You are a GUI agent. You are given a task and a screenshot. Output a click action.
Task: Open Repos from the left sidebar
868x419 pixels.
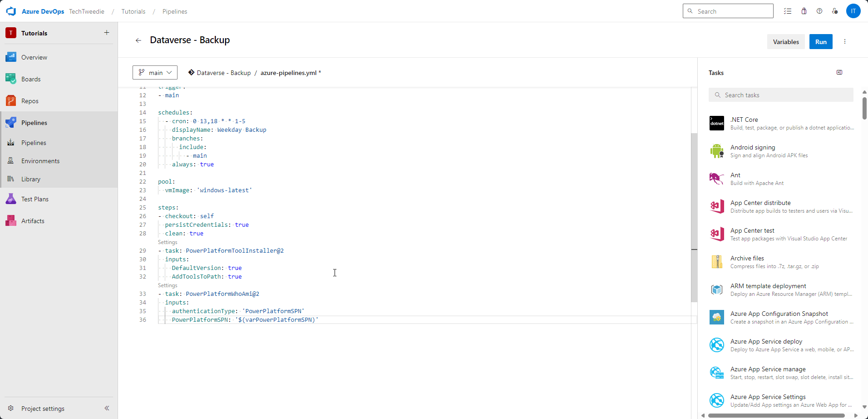click(29, 100)
